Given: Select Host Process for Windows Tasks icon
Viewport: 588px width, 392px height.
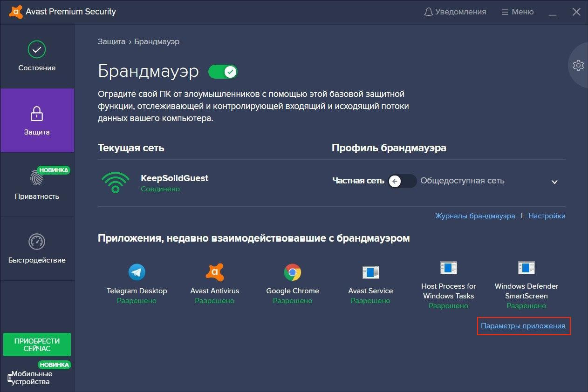Looking at the screenshot, I should 448,268.
